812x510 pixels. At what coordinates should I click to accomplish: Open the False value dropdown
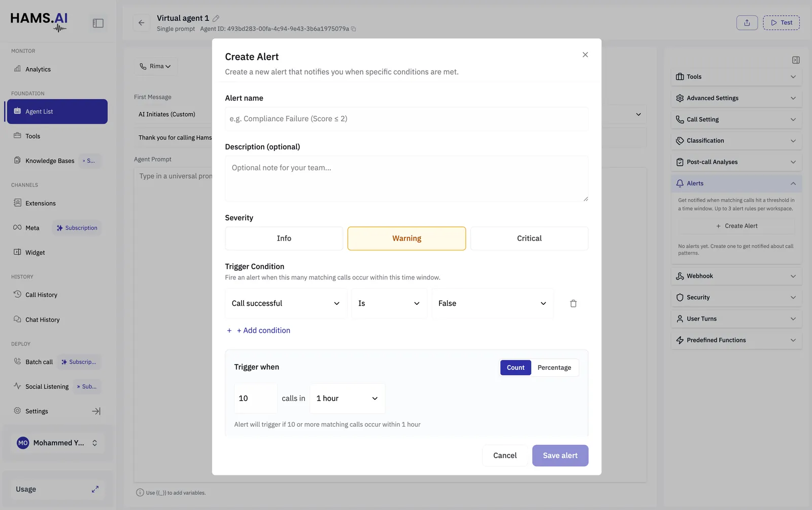coord(492,303)
